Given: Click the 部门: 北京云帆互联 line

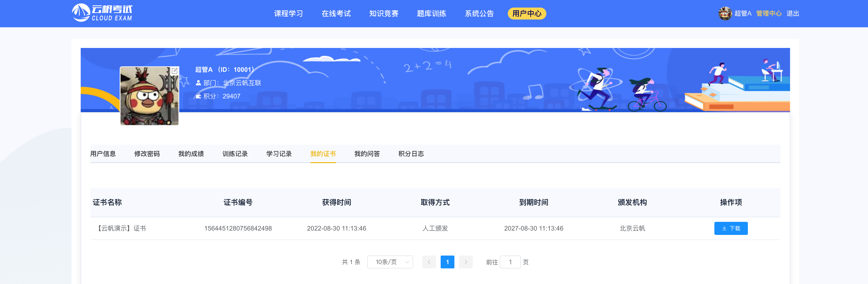Looking at the screenshot, I should tap(228, 83).
